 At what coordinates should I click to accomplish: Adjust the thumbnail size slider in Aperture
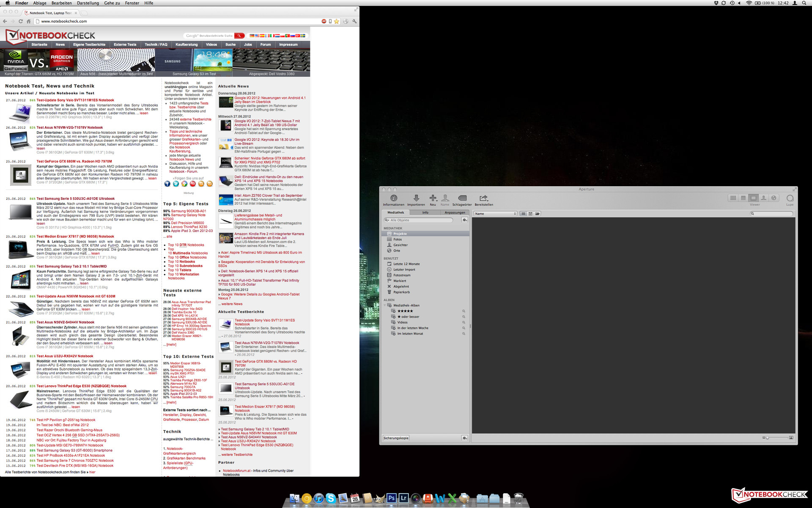pos(777,438)
